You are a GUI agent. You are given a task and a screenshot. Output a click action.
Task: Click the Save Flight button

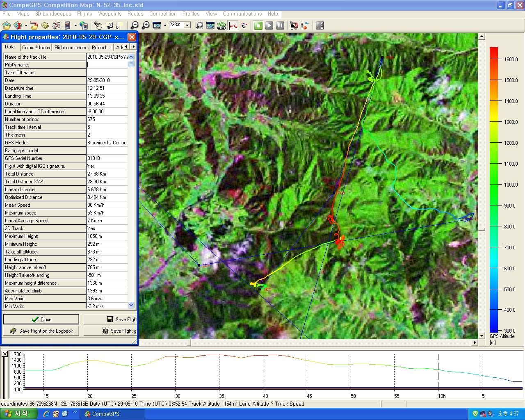[110, 319]
